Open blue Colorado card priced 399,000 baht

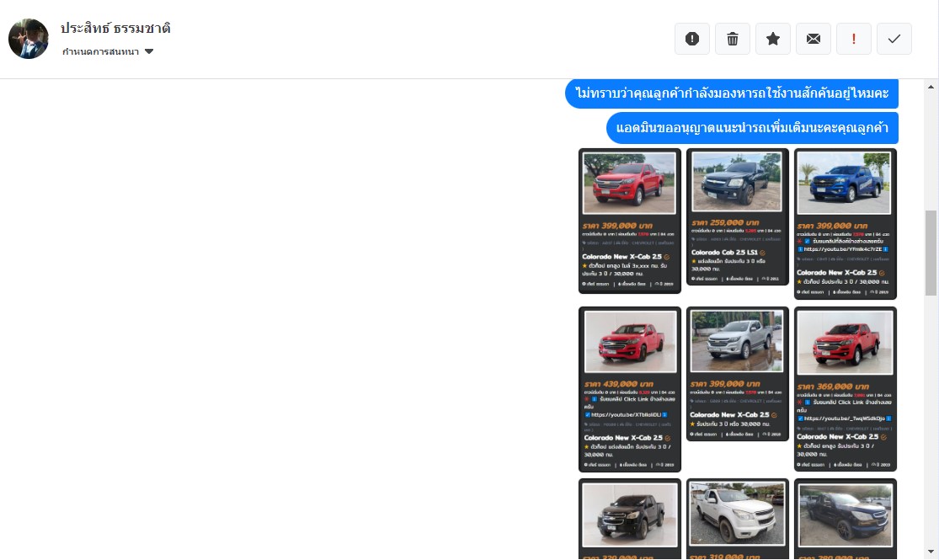845,224
